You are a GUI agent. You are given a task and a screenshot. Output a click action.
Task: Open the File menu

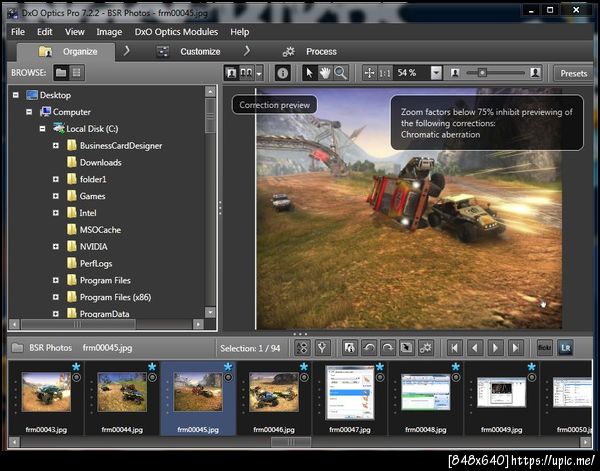18,32
